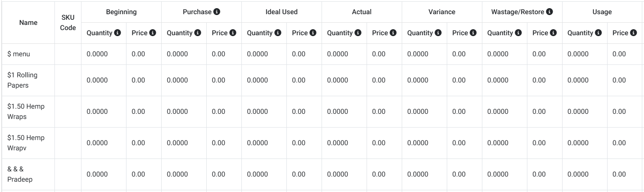Image resolution: width=644 pixels, height=192 pixels.
Task: Click info icon next to Wastage/Restore Price
Action: click(553, 33)
